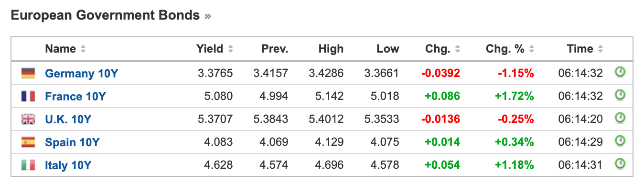Viewport: 644px width, 196px height.
Task: Sort by Chg. % column arrows
Action: tap(532, 49)
